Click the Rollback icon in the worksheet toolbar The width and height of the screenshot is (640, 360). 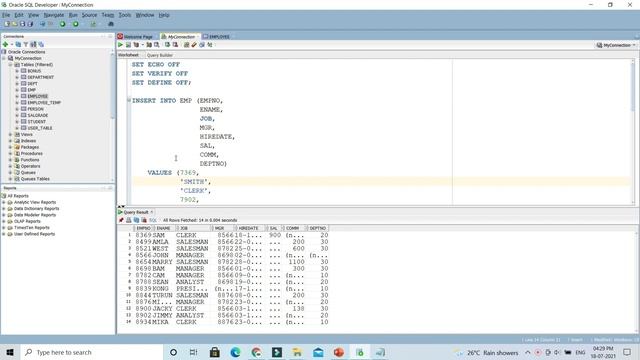click(x=175, y=45)
